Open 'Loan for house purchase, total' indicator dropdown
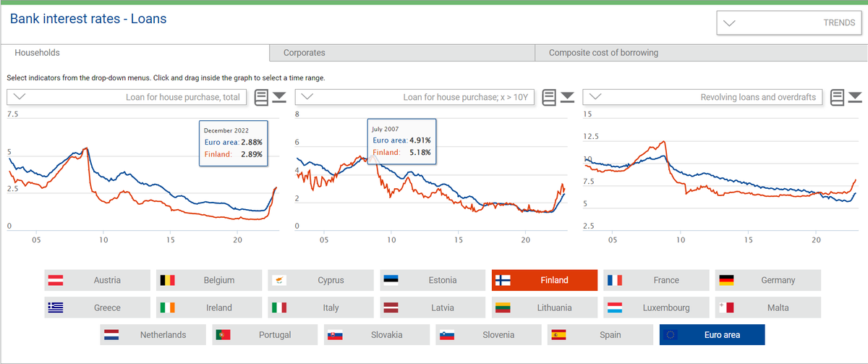The height and width of the screenshot is (364, 868). pyautogui.click(x=127, y=97)
